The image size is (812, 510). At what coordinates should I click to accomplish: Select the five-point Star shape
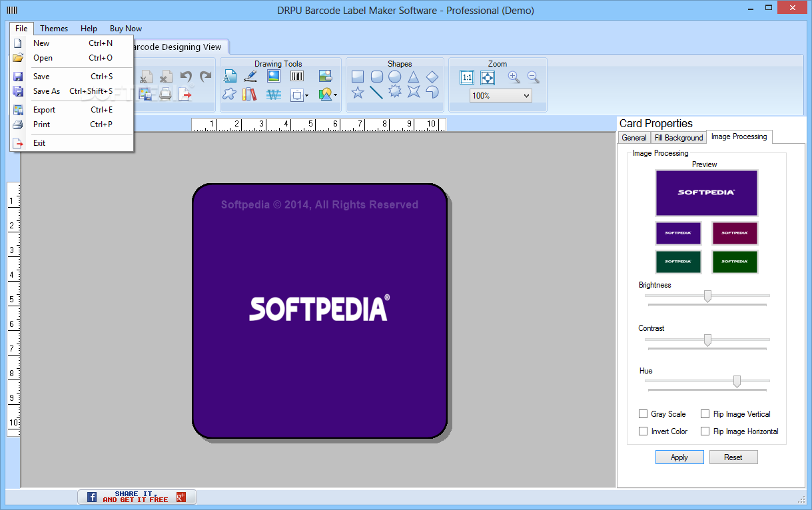click(358, 93)
